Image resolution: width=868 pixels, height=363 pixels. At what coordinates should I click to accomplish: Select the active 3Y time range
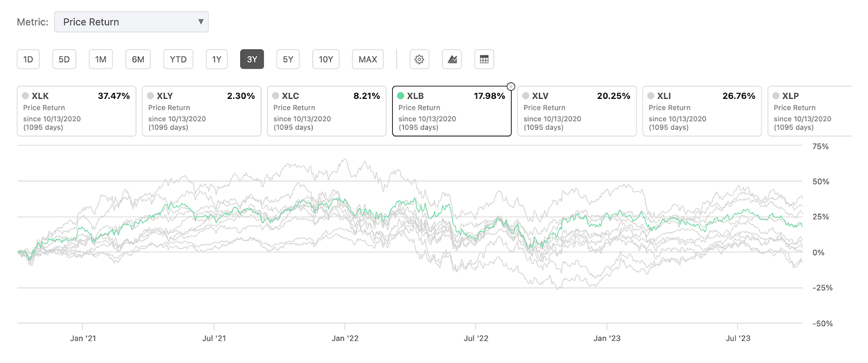[252, 59]
